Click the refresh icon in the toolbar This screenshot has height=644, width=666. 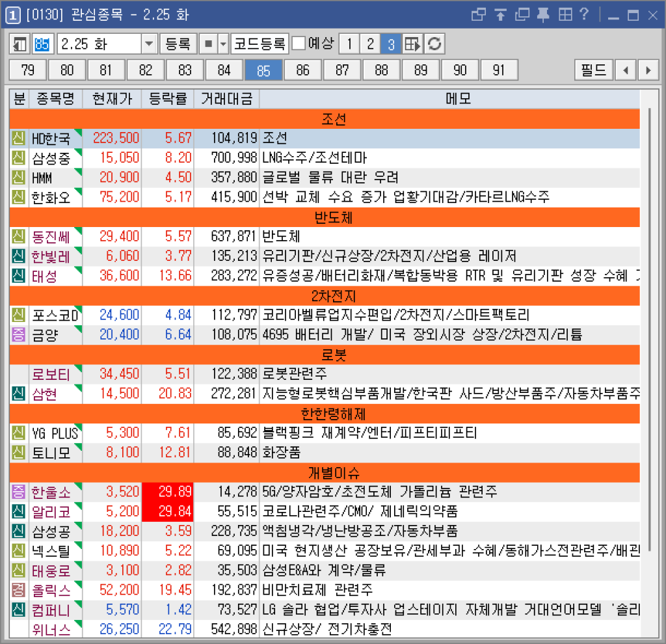[434, 44]
